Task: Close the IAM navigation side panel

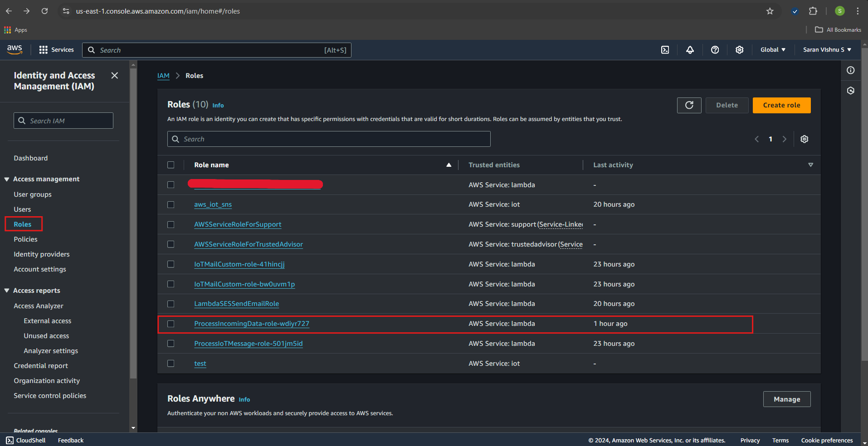Action: click(115, 76)
